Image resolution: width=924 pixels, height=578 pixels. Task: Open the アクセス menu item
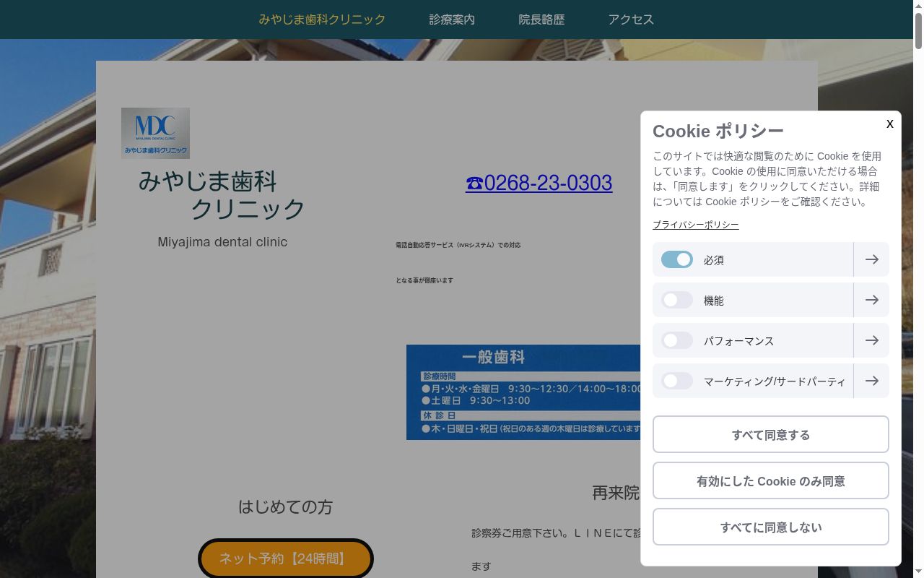(x=631, y=20)
